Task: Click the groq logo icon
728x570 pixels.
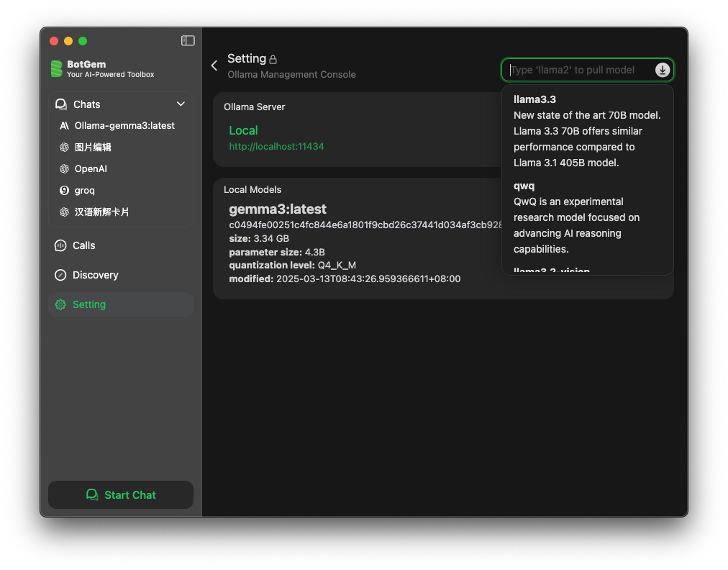Action: click(64, 191)
